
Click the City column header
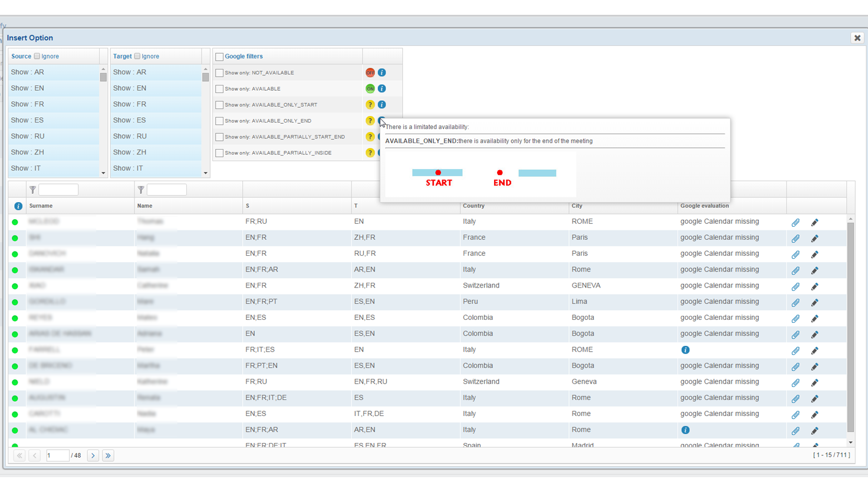click(623, 206)
